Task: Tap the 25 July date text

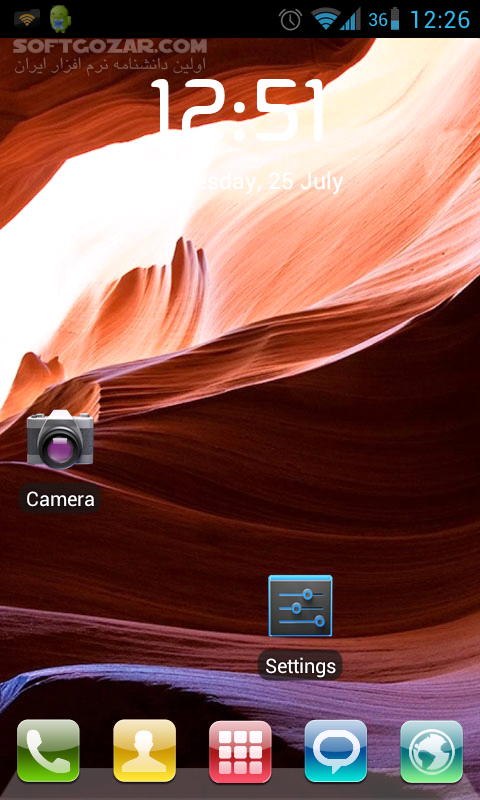Action: coord(306,182)
